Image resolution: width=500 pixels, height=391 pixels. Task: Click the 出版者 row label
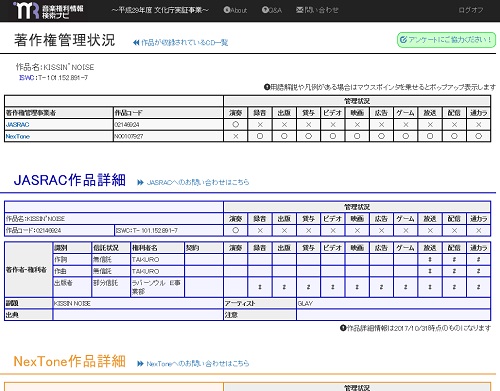tap(72, 287)
